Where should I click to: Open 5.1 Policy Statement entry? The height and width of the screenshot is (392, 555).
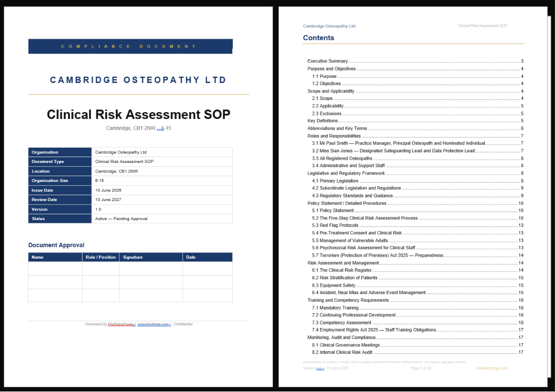(417, 211)
